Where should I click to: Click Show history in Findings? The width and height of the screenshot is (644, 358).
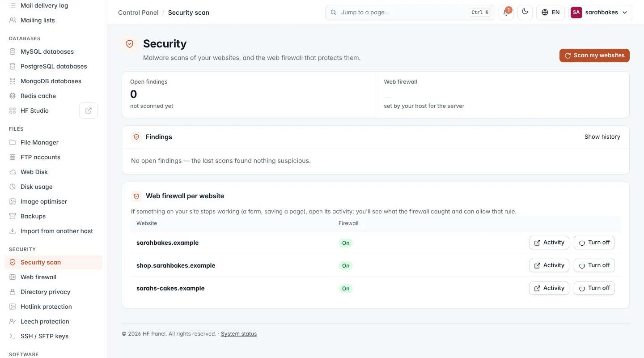[602, 137]
